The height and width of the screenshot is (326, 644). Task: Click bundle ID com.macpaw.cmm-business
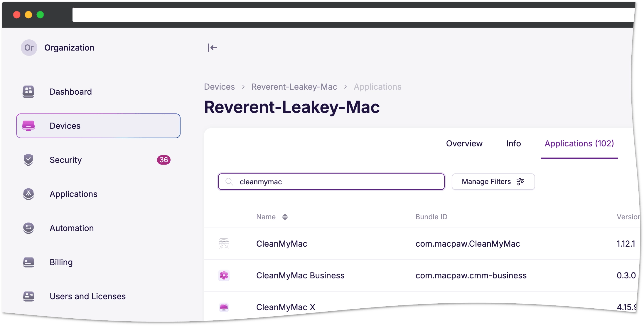pos(471,275)
